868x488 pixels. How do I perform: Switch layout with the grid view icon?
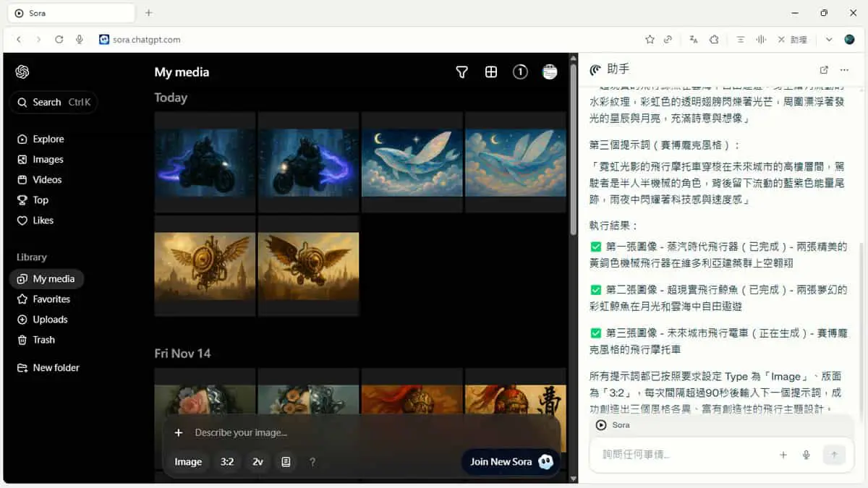[x=491, y=72]
